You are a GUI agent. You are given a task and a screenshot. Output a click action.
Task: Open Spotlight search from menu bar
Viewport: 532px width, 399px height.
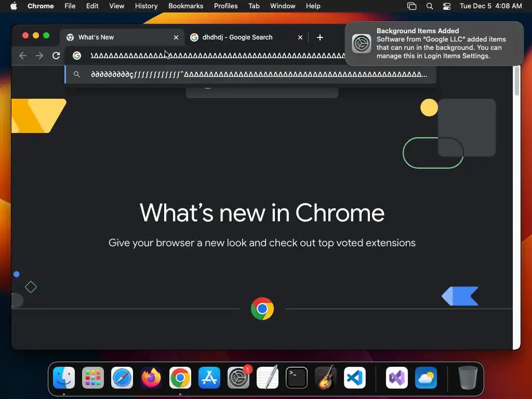click(430, 6)
